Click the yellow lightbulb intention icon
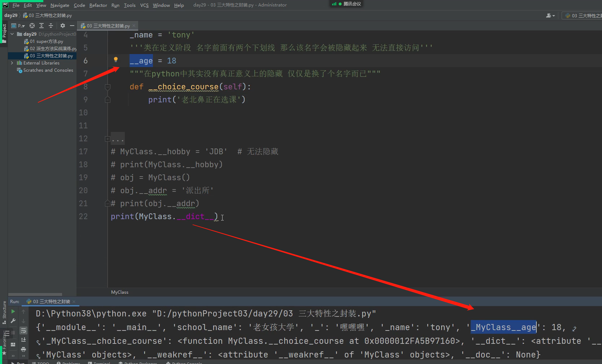The width and height of the screenshot is (602, 364). 116,59
